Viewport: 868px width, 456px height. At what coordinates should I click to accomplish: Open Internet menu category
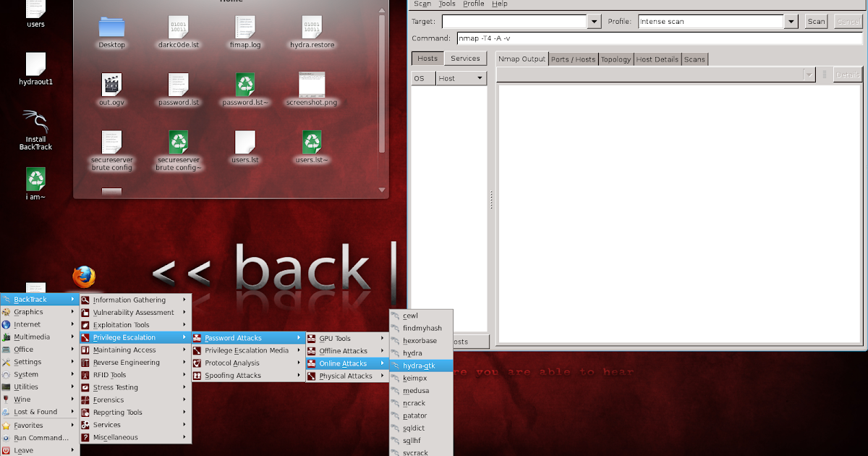coord(40,324)
